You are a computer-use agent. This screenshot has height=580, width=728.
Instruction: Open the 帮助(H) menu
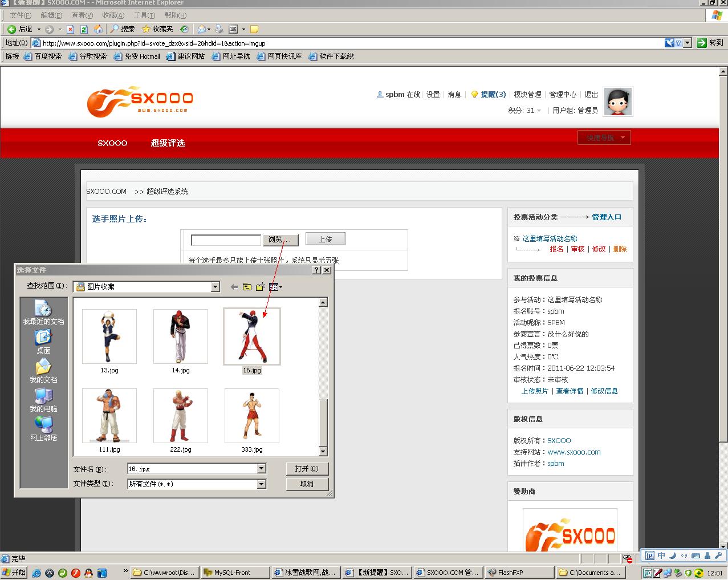tap(175, 15)
